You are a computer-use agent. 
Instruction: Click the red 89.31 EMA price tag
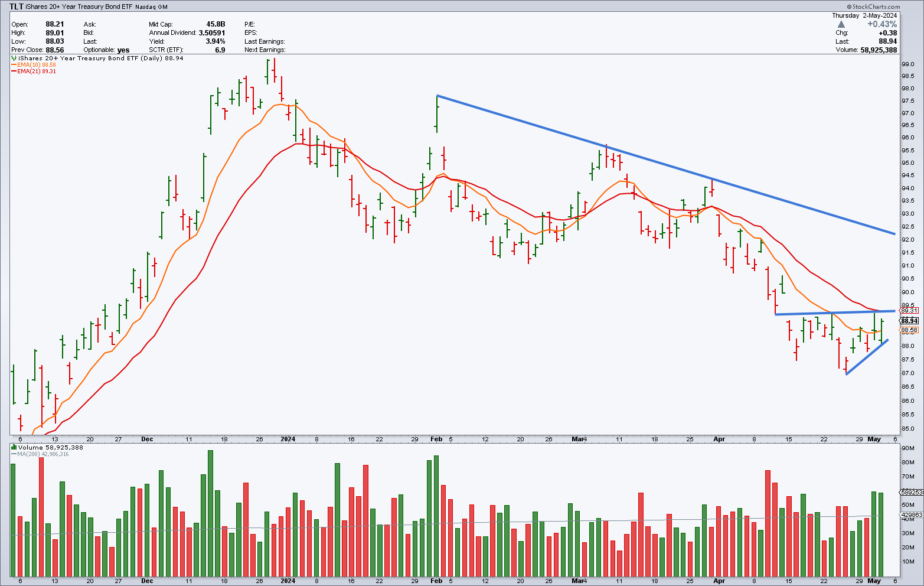click(x=909, y=310)
